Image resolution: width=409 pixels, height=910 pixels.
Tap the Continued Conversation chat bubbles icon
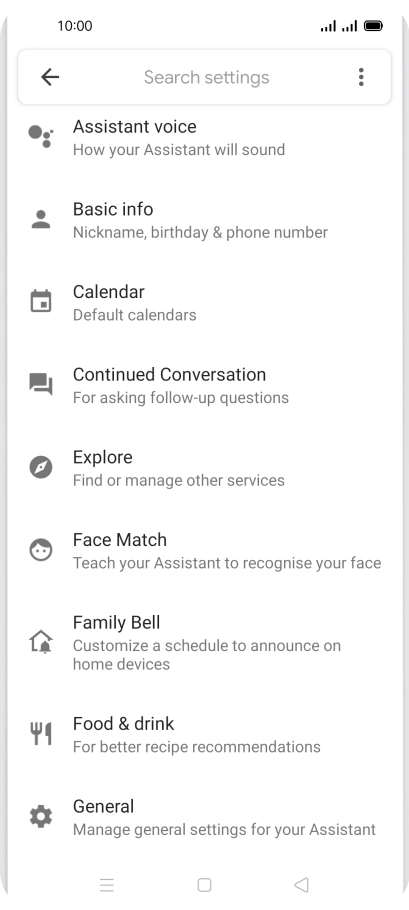pyautogui.click(x=41, y=384)
